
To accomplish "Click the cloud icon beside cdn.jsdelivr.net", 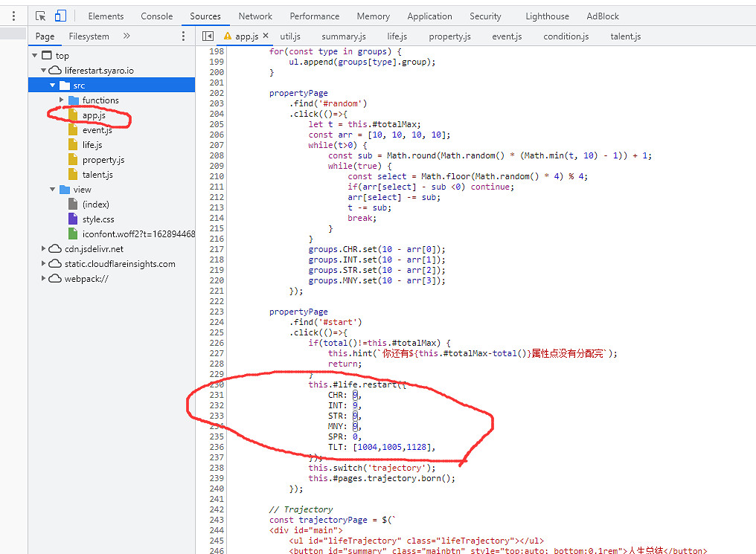I will pos(55,249).
